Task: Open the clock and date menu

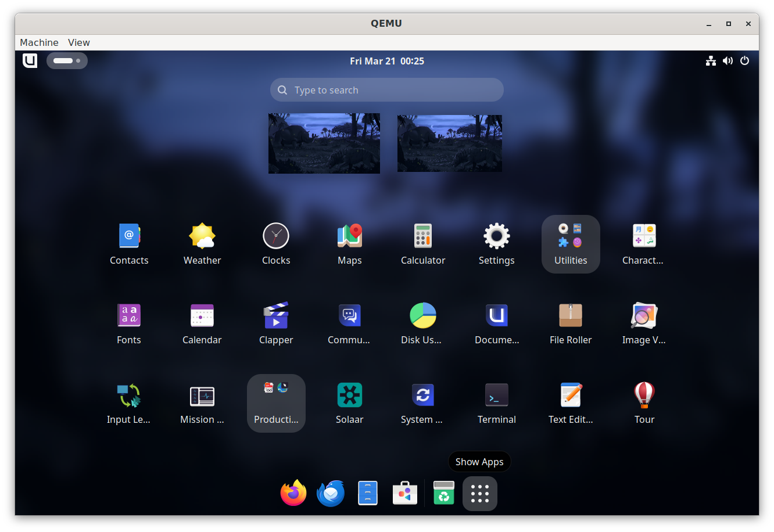Action: (387, 61)
